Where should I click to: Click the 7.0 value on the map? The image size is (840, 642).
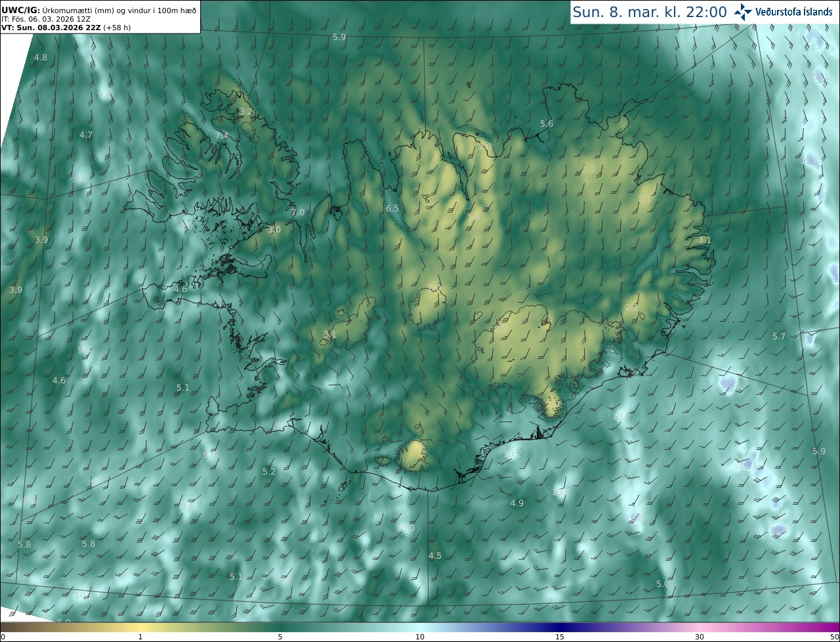[298, 213]
